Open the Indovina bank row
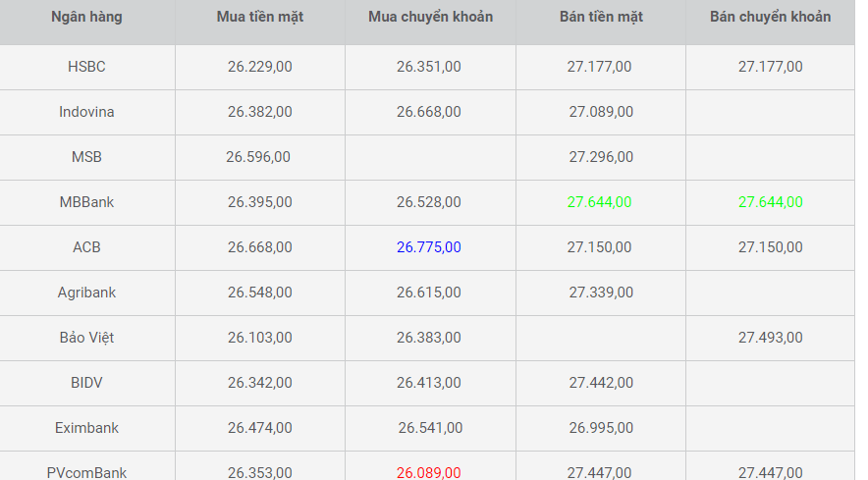The image size is (868, 480). pos(86,112)
